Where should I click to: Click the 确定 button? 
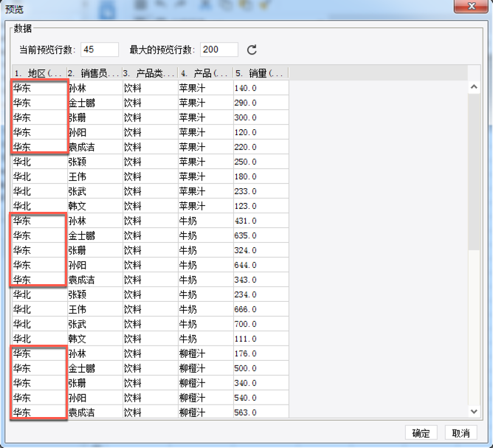[421, 433]
